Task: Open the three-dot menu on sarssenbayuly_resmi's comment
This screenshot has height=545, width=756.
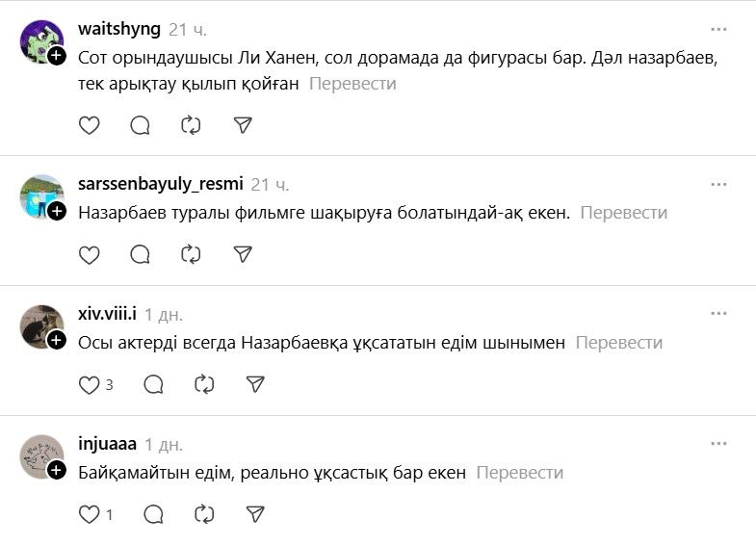Action: pos(718,184)
